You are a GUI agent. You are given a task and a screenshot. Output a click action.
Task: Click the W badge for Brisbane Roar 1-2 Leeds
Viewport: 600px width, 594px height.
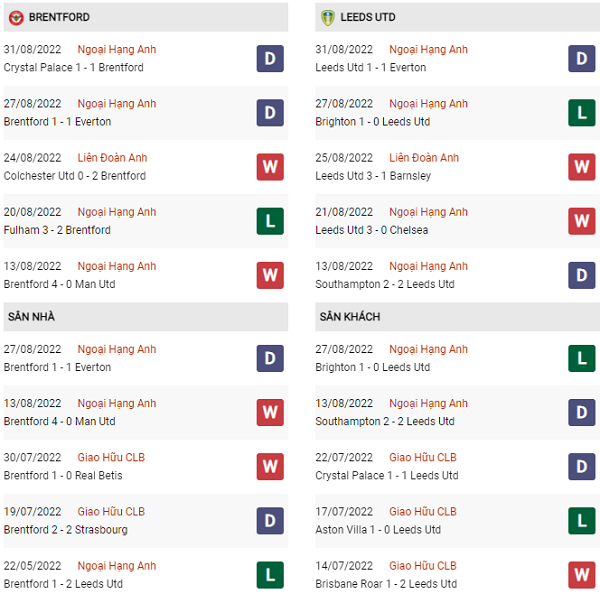coord(582,575)
